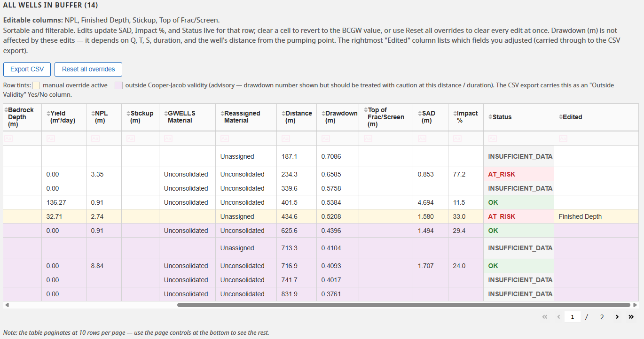Click the filter box under Drawdown
This screenshot has width=644, height=339.
coord(338,139)
